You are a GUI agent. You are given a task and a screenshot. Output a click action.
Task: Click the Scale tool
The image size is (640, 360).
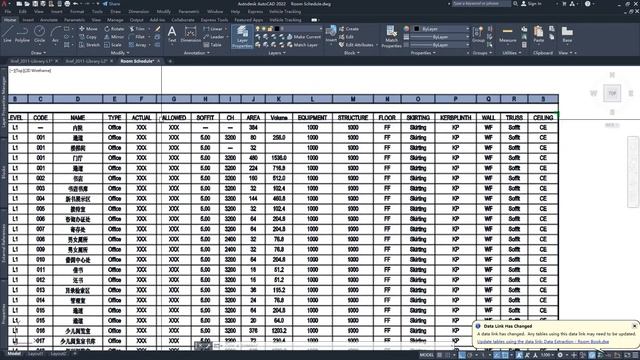[113, 45]
